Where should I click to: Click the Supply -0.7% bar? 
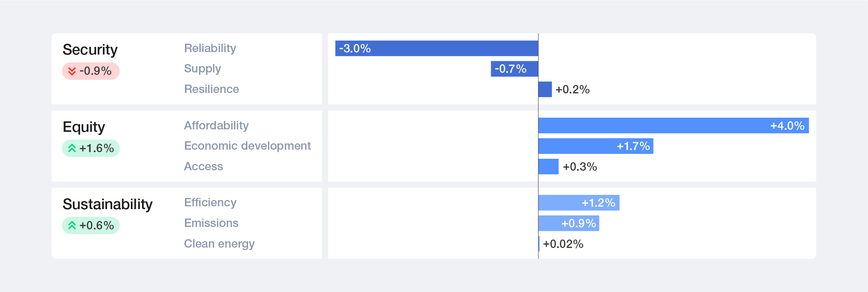coord(515,69)
